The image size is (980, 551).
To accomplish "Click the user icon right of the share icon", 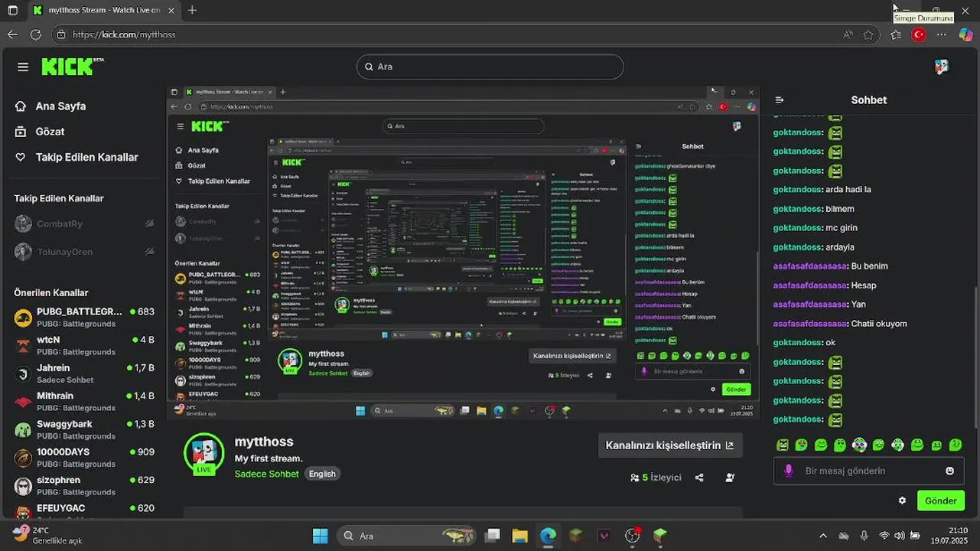I will pyautogui.click(x=730, y=478).
